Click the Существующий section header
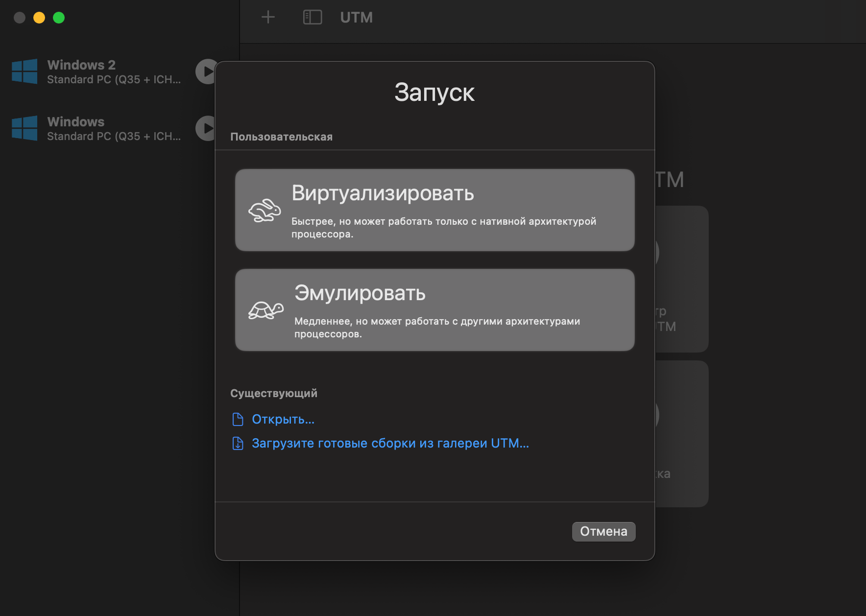Image resolution: width=866 pixels, height=616 pixels. tap(273, 393)
